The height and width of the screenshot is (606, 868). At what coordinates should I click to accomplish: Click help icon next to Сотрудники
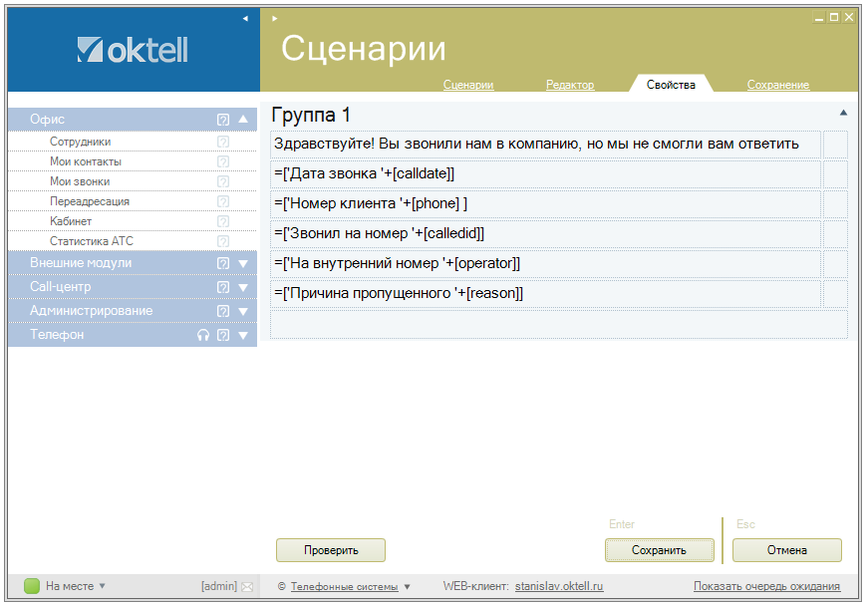point(223,142)
